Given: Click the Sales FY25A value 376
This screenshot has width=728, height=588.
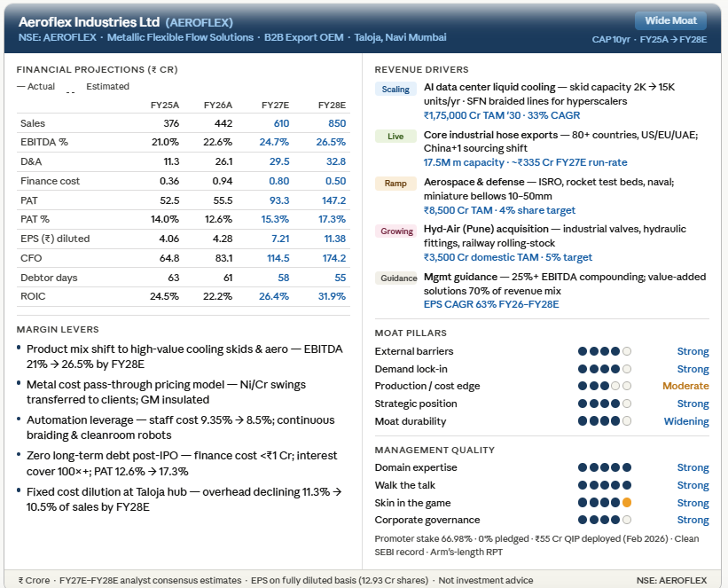Looking at the screenshot, I should (x=171, y=123).
